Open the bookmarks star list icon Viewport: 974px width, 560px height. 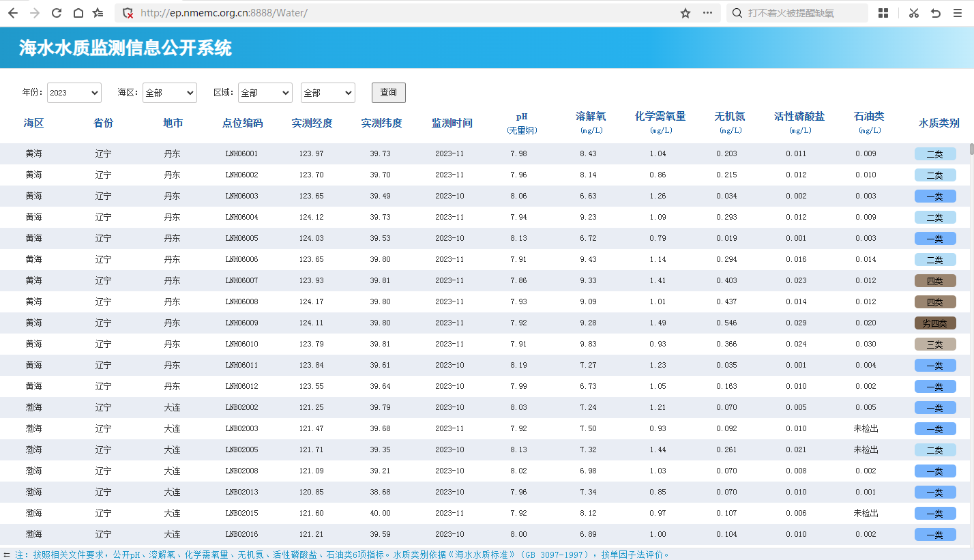(x=98, y=13)
